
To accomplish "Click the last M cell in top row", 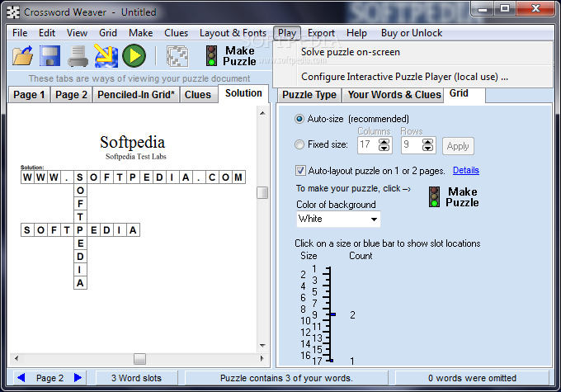I will [238, 177].
